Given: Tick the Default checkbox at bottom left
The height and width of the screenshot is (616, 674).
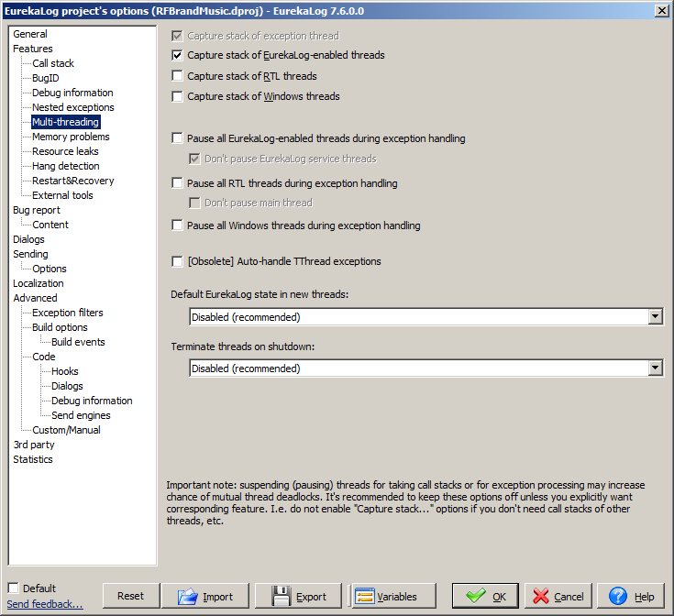Looking at the screenshot, I should pos(14,588).
